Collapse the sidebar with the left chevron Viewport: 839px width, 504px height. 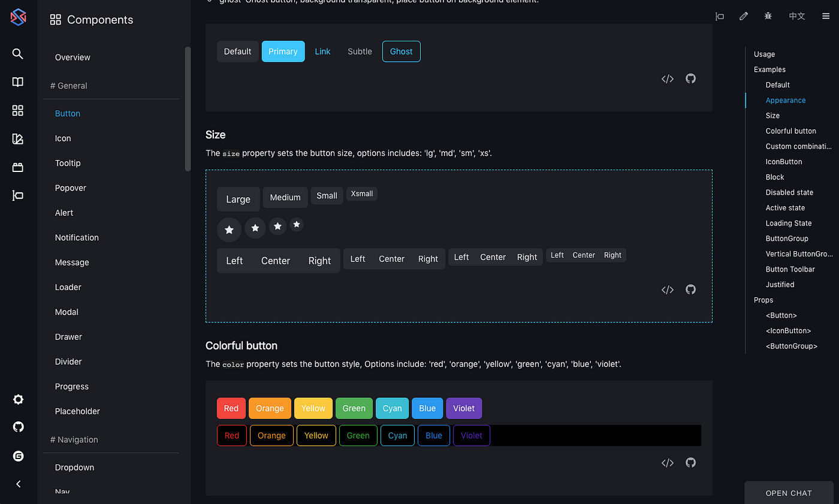tap(18, 484)
